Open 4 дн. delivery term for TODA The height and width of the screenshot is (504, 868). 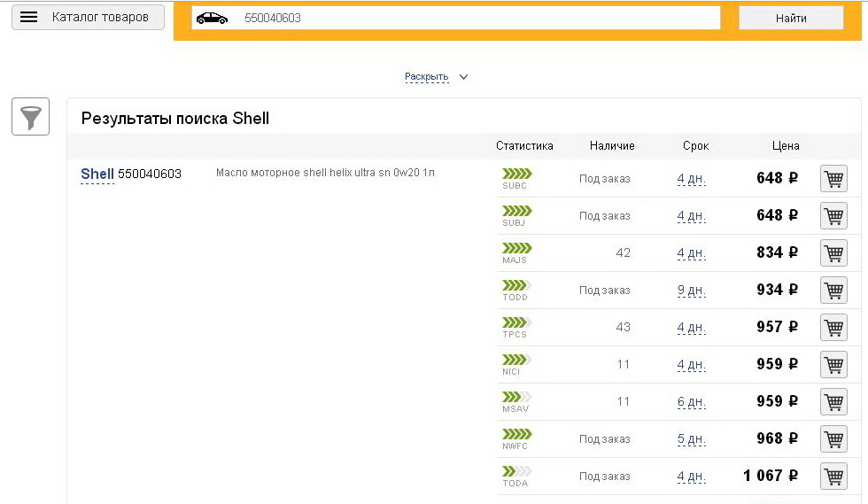691,477
